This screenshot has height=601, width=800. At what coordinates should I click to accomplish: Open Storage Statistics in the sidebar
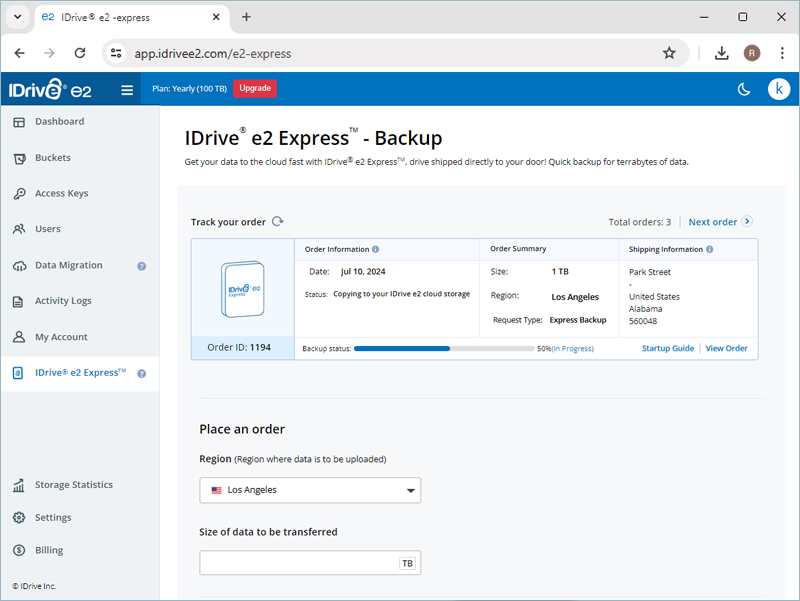[x=74, y=485]
